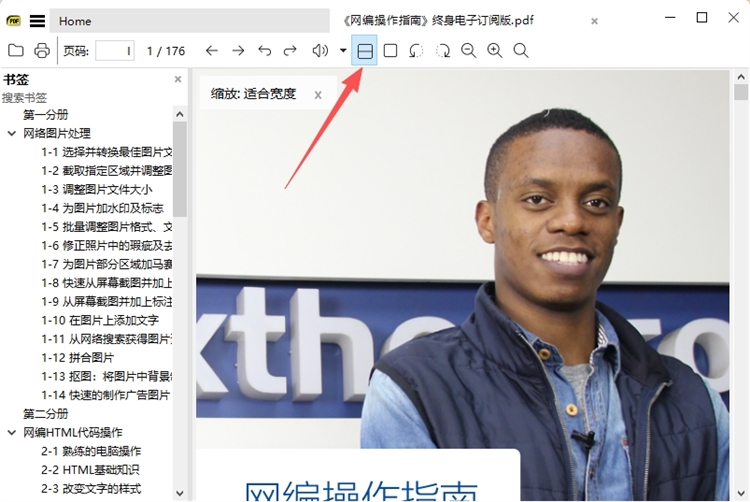Open bookmark 1-6 修正照片中的瑕疵
Screen dimensions: 750x502
(107, 245)
